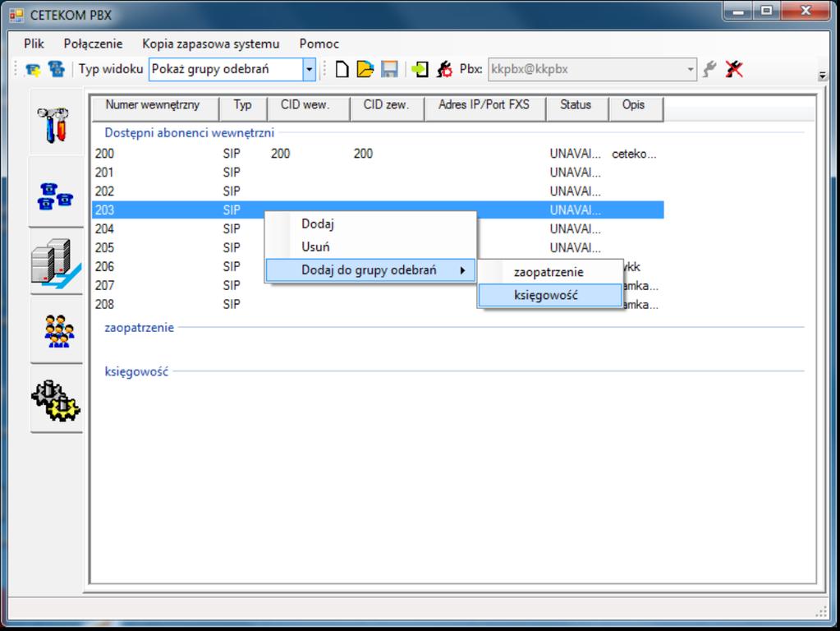Save with the floppy disk icon
The height and width of the screenshot is (631, 840).
pos(389,69)
